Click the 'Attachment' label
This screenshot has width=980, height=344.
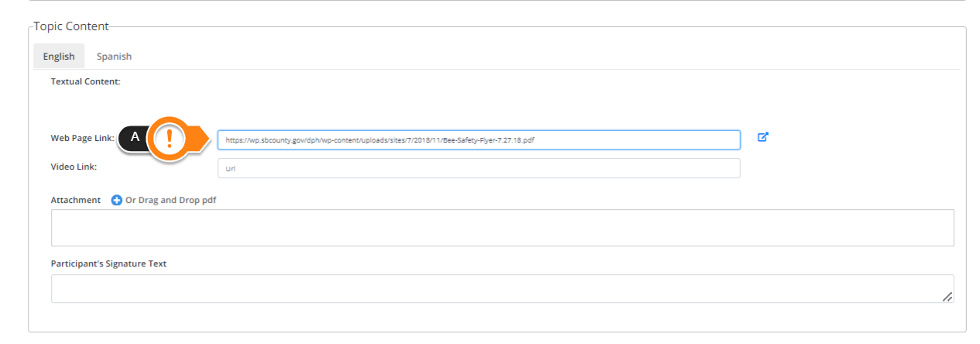point(76,200)
